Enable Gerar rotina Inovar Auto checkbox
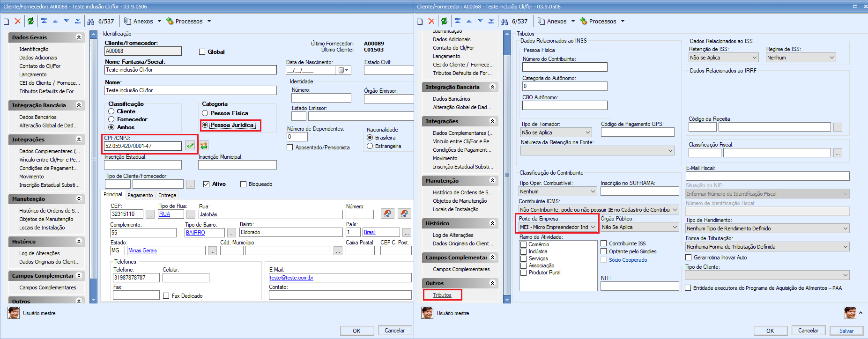 coord(689,258)
